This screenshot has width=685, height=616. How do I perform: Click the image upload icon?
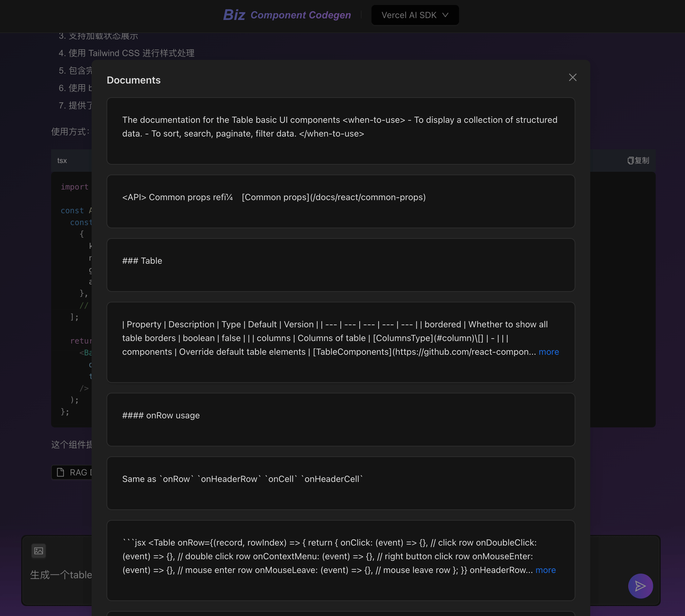(x=39, y=551)
